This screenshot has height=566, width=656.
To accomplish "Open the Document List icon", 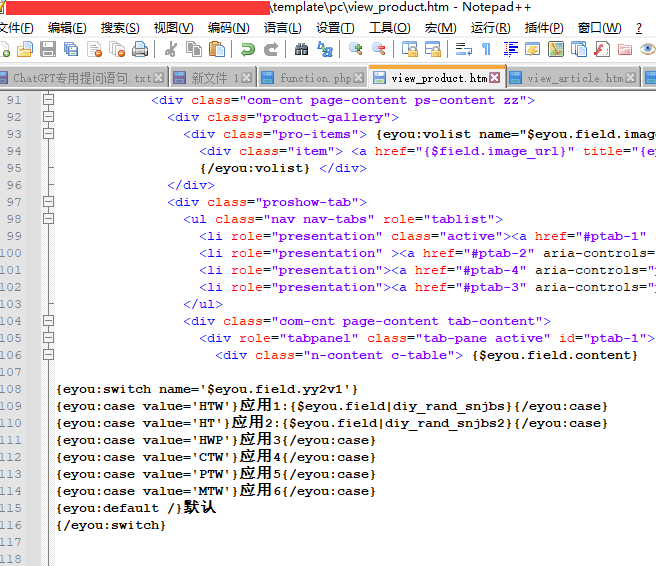I will (x=579, y=49).
